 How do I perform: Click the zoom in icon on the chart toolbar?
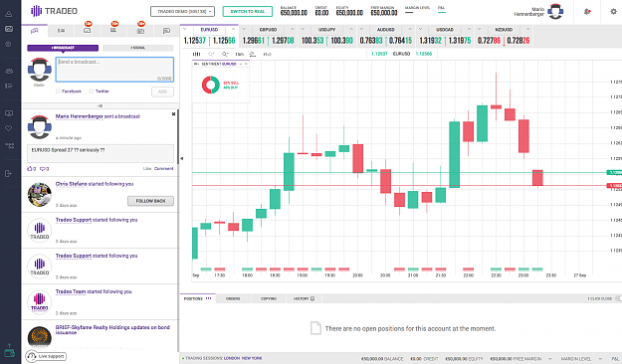point(211,54)
